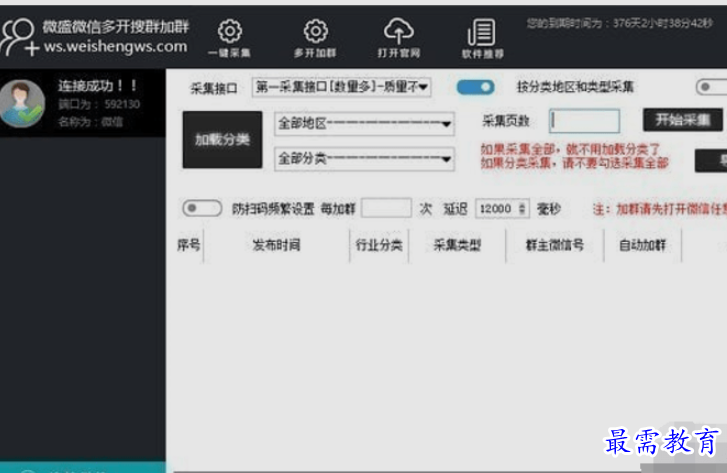
Task: Open the 多开加群 gear icon
Action: (x=315, y=31)
